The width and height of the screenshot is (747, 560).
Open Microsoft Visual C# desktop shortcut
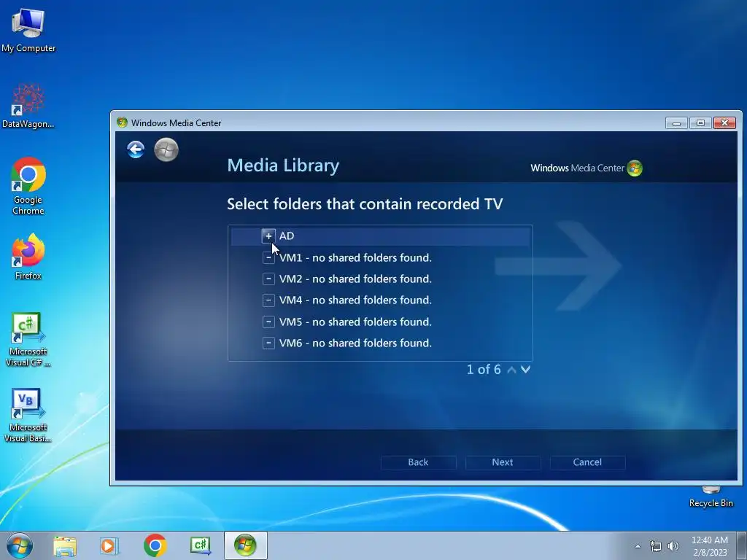(x=28, y=340)
